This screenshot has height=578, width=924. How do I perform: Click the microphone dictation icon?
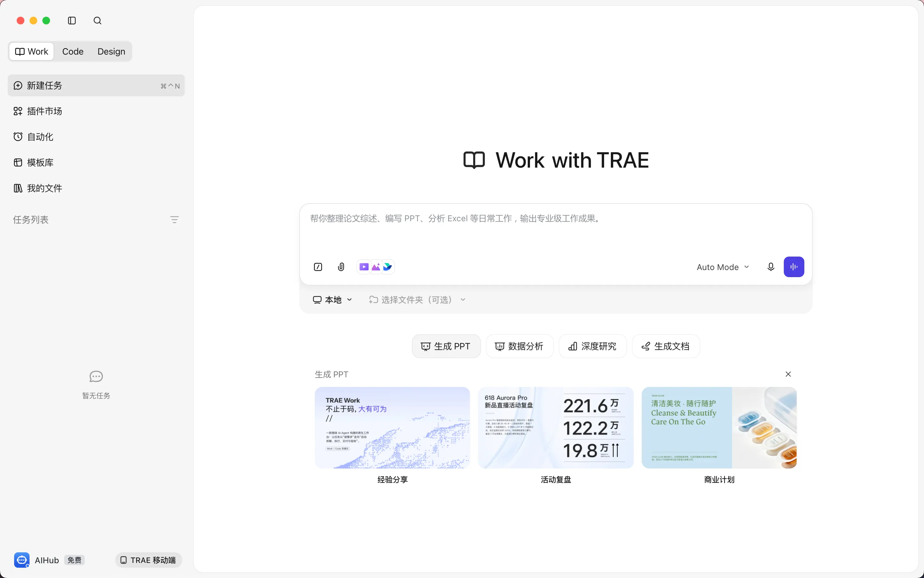point(771,267)
